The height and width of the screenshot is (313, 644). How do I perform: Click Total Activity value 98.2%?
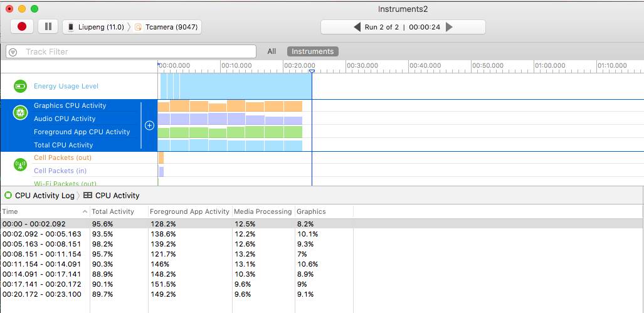tap(102, 244)
